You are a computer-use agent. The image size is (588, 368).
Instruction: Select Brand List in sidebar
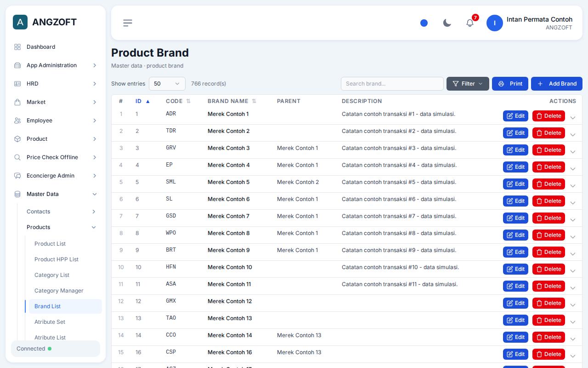click(65, 306)
